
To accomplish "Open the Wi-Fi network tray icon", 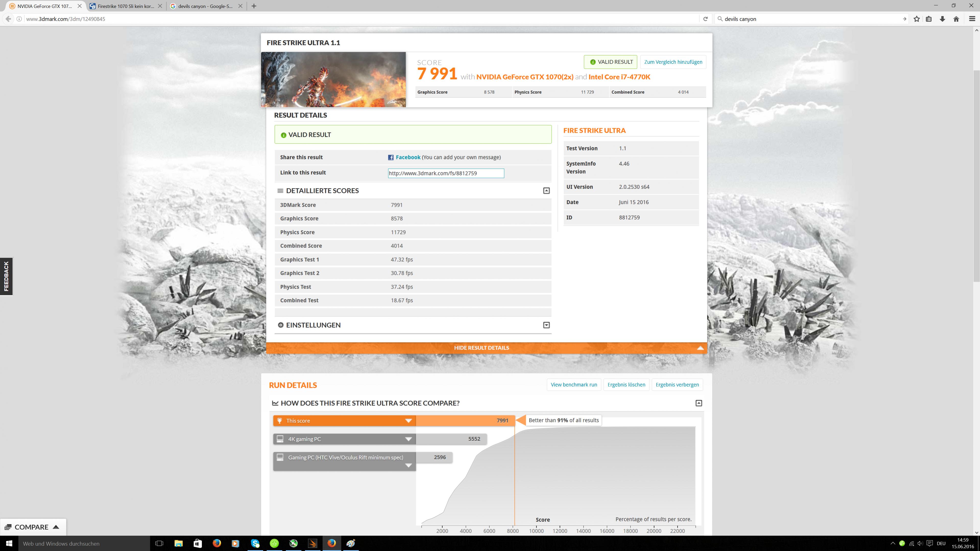I will pyautogui.click(x=911, y=543).
